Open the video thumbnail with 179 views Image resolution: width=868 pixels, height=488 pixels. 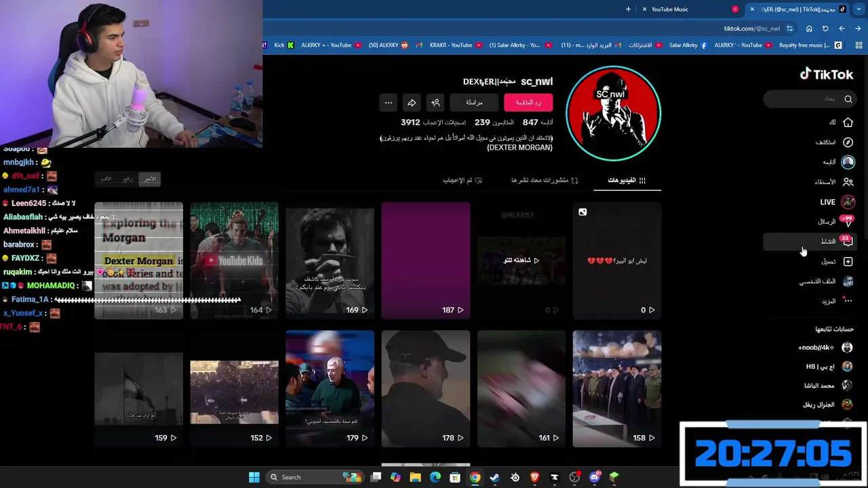[x=330, y=388]
